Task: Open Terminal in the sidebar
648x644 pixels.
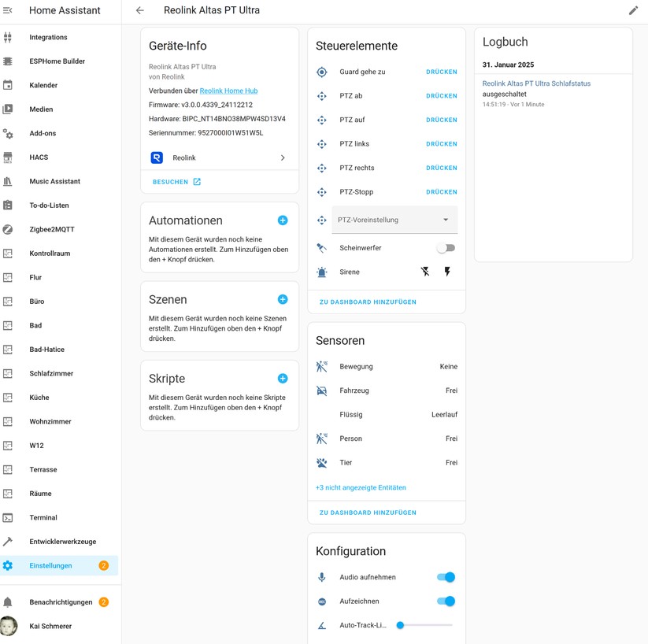Action: (59, 517)
